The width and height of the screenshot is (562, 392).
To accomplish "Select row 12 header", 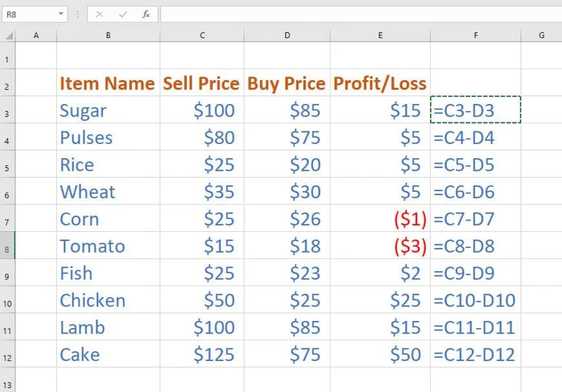I will 7,355.
